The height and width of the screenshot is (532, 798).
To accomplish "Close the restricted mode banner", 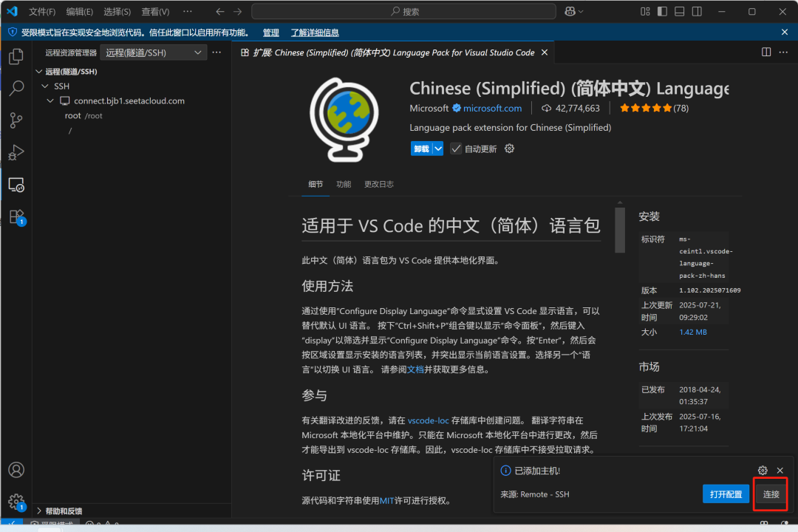I will pos(784,32).
